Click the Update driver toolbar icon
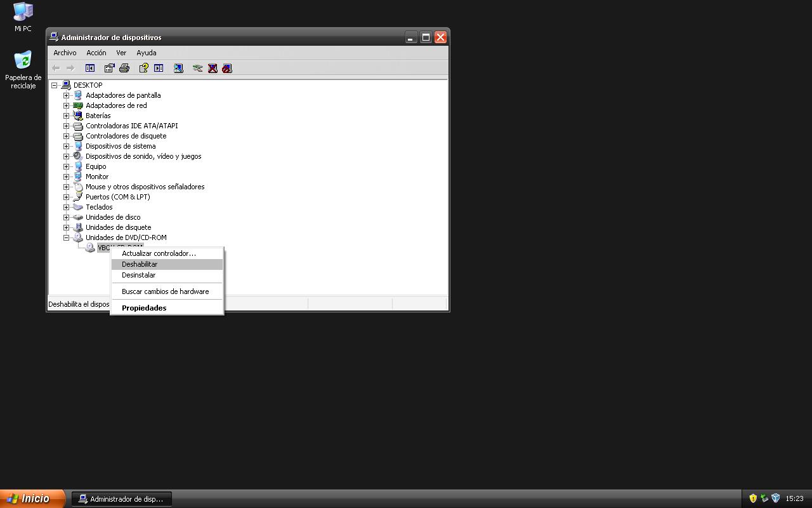812x508 pixels. (198, 68)
